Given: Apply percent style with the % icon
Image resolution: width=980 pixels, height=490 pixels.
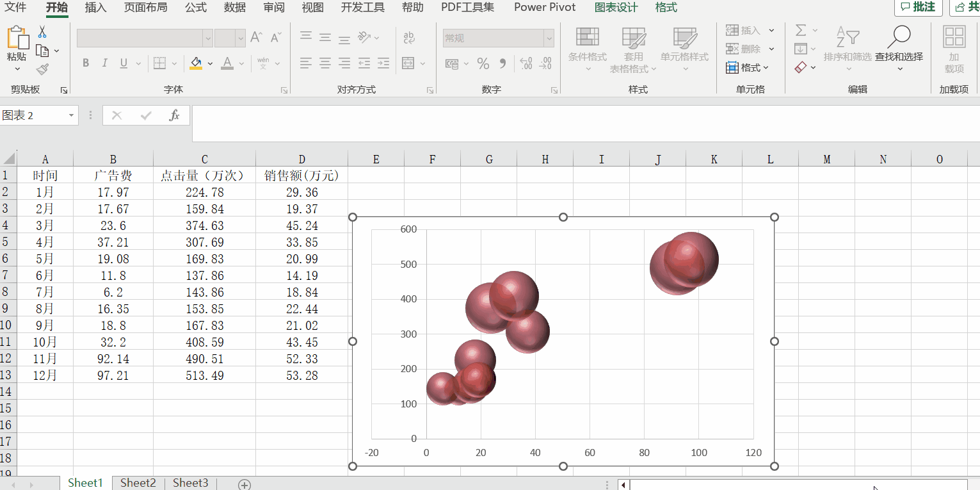Looking at the screenshot, I should tap(483, 63).
